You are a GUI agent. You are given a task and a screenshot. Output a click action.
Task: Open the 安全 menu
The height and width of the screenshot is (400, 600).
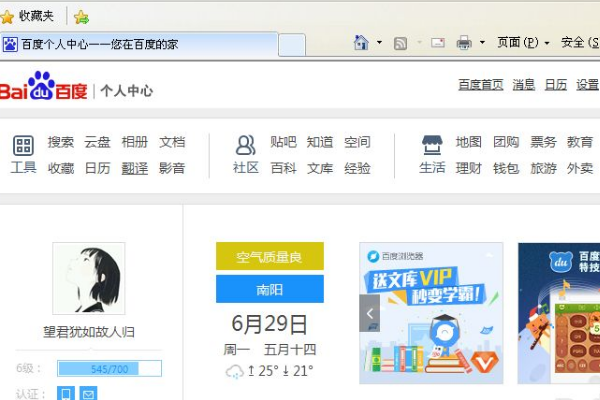tap(580, 42)
